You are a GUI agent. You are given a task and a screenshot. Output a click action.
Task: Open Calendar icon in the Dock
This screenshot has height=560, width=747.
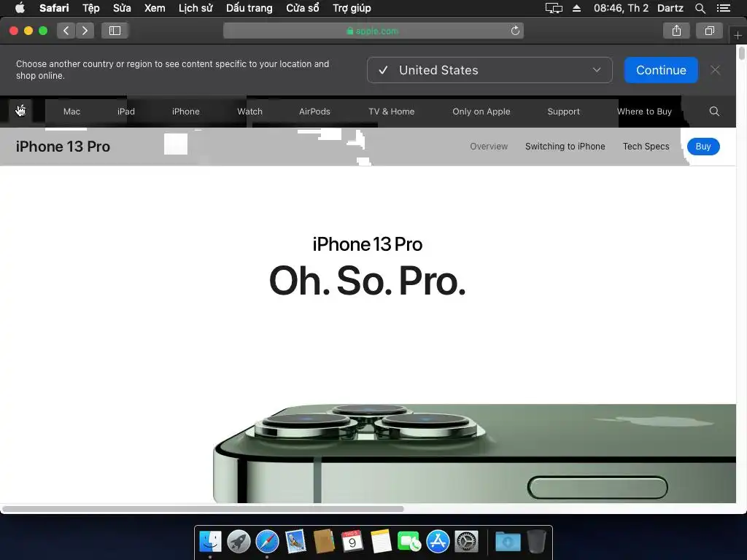point(352,542)
